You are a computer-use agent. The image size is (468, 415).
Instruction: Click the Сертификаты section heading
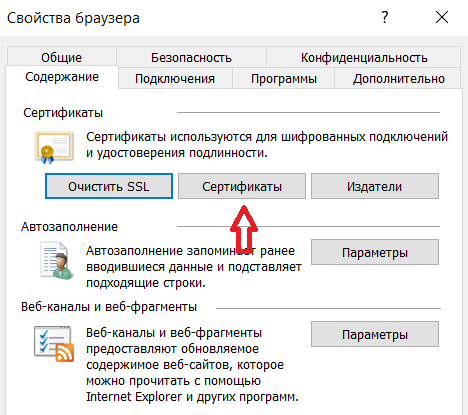[x=63, y=113]
